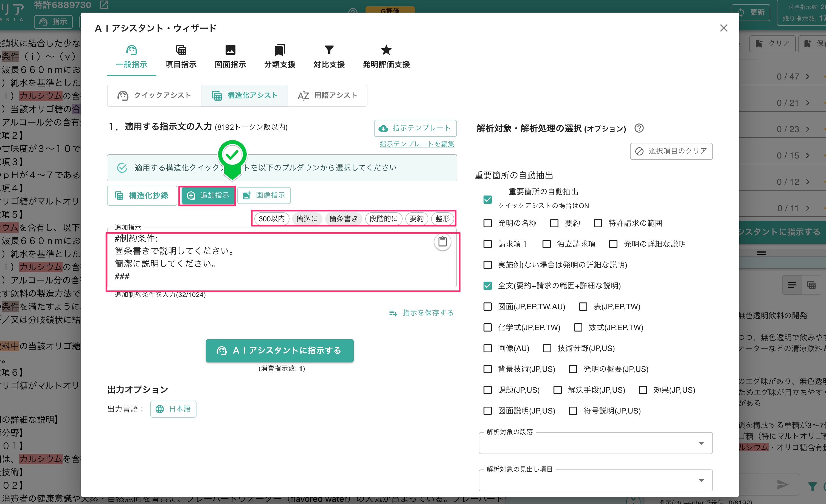The height and width of the screenshot is (504, 826).
Task: Open the 解析対象の見出し項目 dropdown
Action: click(595, 480)
